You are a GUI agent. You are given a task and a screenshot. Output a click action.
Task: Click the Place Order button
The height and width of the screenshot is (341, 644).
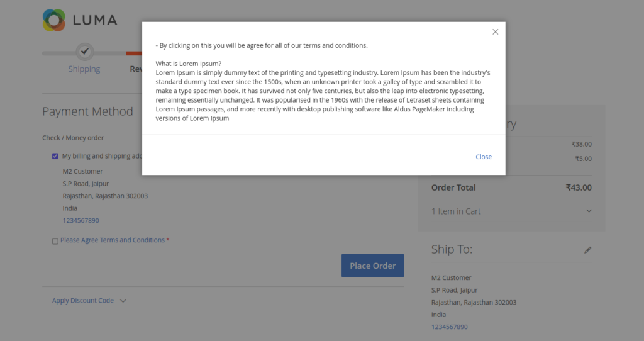click(x=372, y=266)
